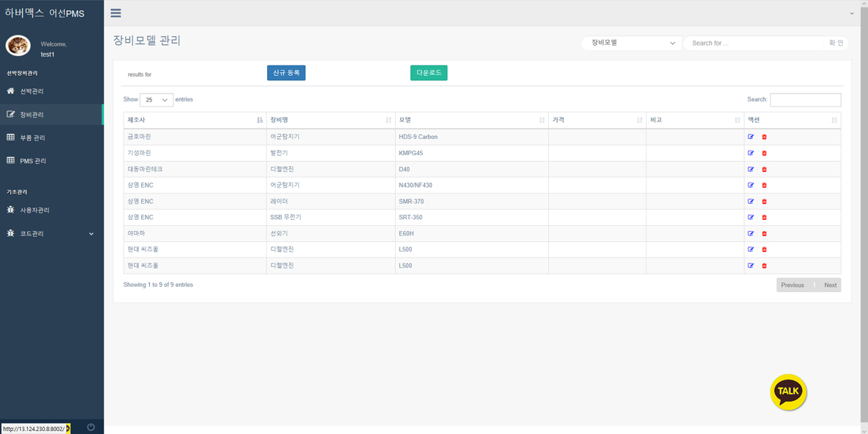The image size is (868, 434).
Task: Select page 1 in pagination
Action: point(814,285)
